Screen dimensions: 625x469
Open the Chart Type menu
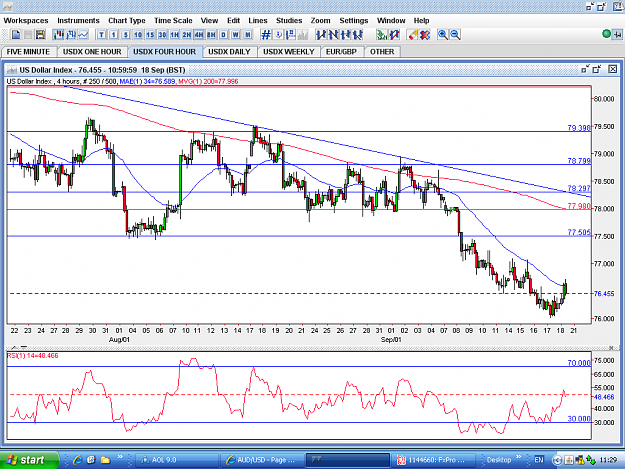click(x=127, y=21)
